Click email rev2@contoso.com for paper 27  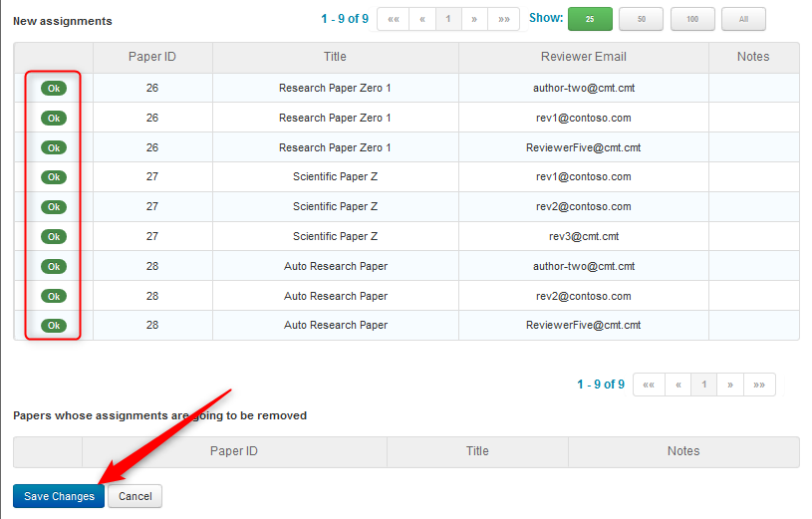coord(584,206)
